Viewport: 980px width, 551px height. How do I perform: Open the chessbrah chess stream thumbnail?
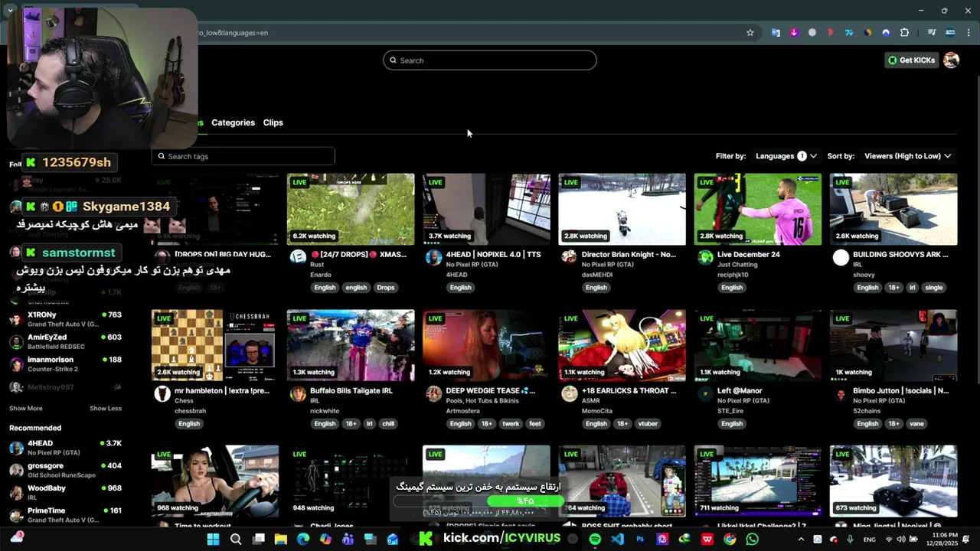215,345
